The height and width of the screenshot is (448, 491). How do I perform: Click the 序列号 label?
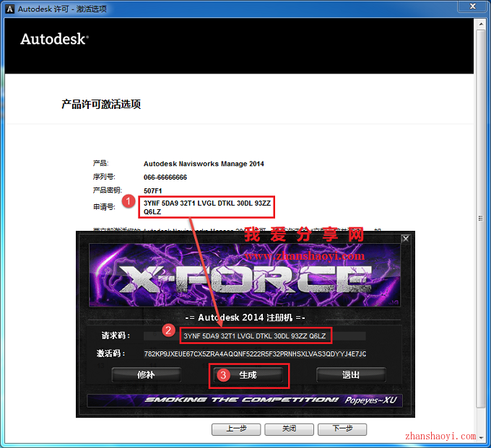(x=104, y=177)
